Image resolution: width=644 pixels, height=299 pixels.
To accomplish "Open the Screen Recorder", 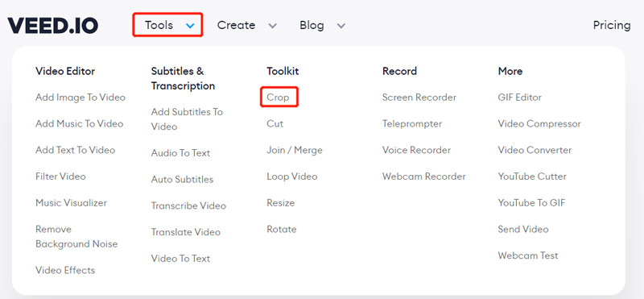I will (419, 98).
